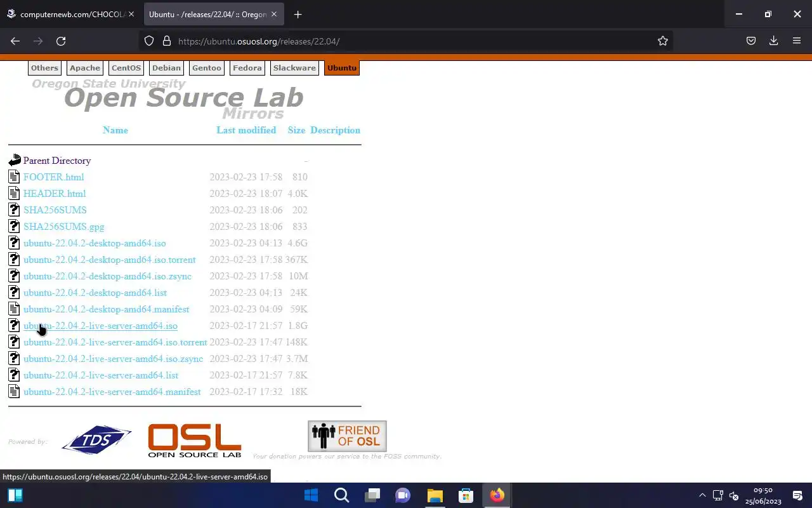This screenshot has height=508, width=812.
Task: Open the Slackware mirror tab
Action: click(x=294, y=68)
